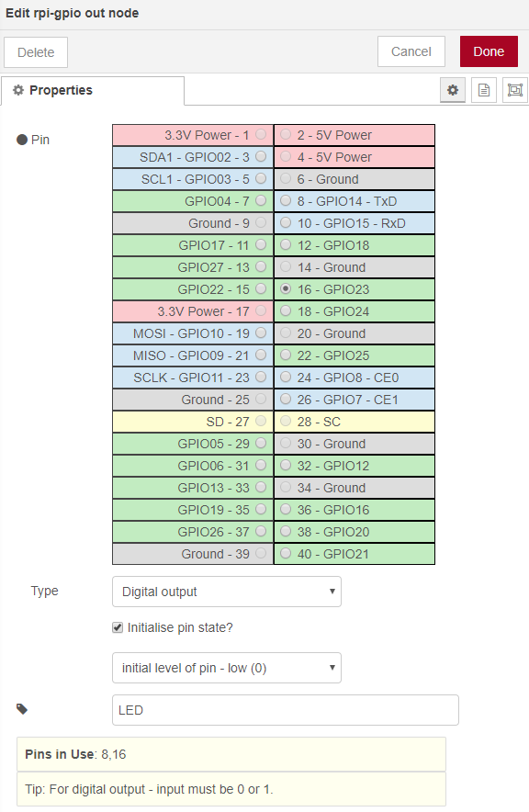Open node description document icon
Image resolution: width=529 pixels, height=812 pixels.
(x=483, y=90)
